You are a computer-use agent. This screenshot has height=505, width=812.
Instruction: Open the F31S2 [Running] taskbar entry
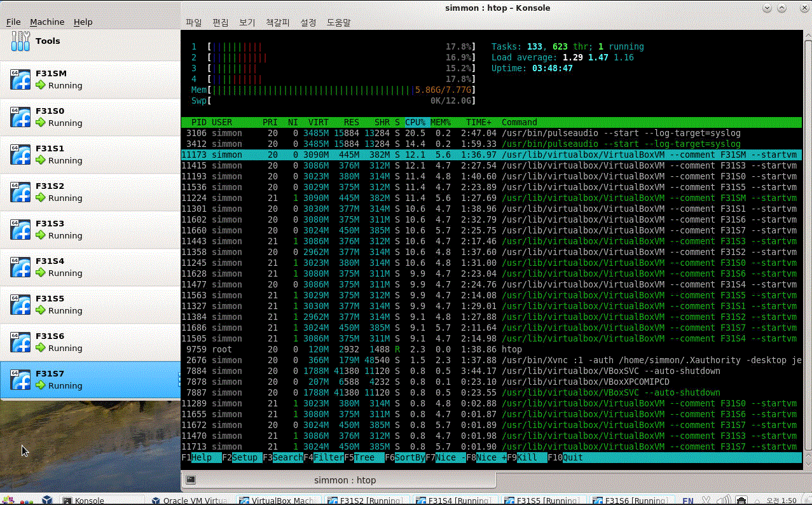[x=368, y=501]
